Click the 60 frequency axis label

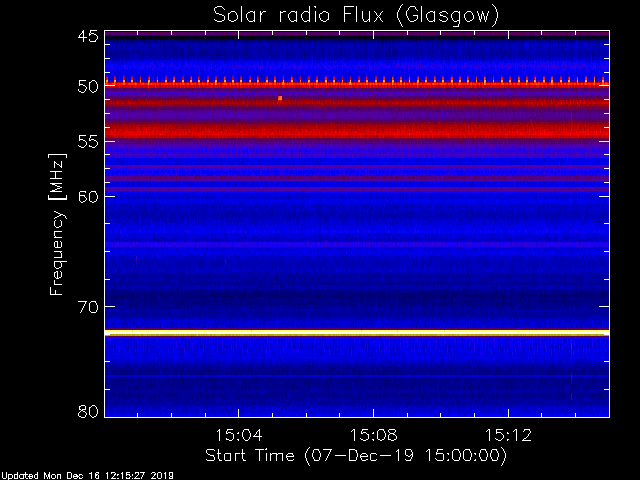click(x=88, y=197)
